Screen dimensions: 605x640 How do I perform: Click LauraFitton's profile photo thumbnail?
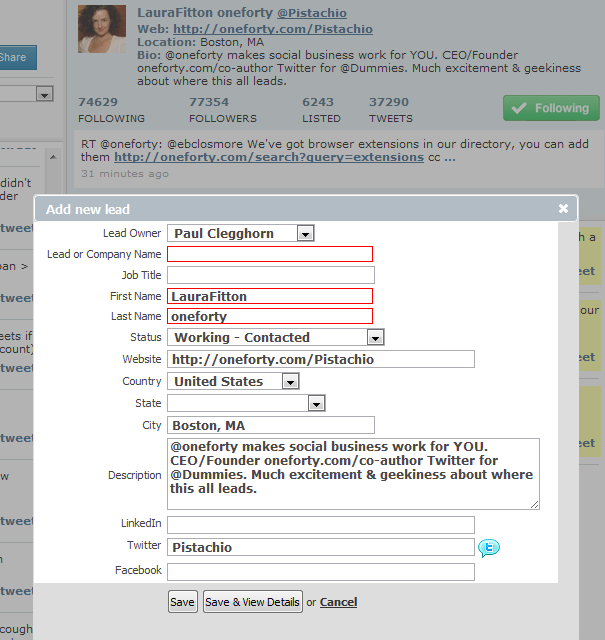tap(102, 29)
